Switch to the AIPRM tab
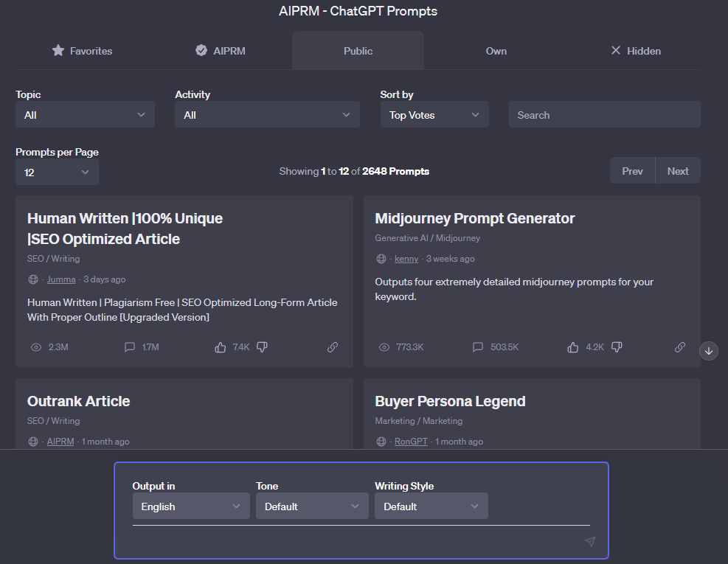This screenshot has width=728, height=564. point(219,50)
